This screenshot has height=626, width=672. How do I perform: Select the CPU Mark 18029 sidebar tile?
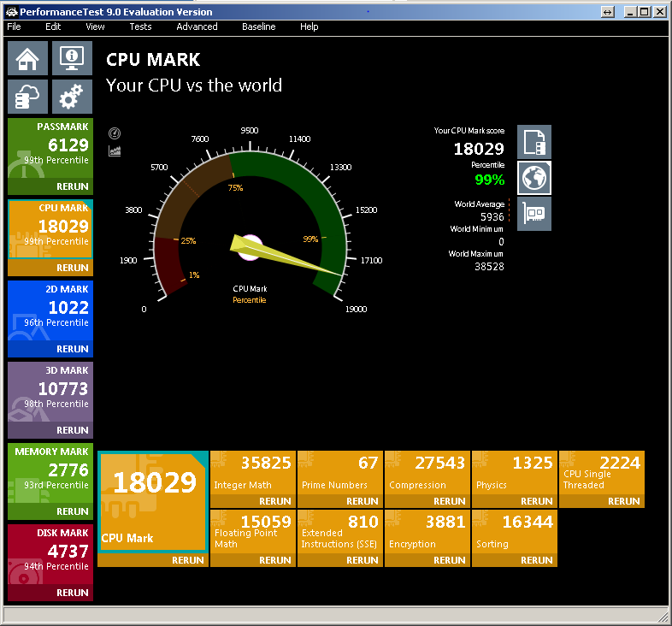tap(50, 229)
